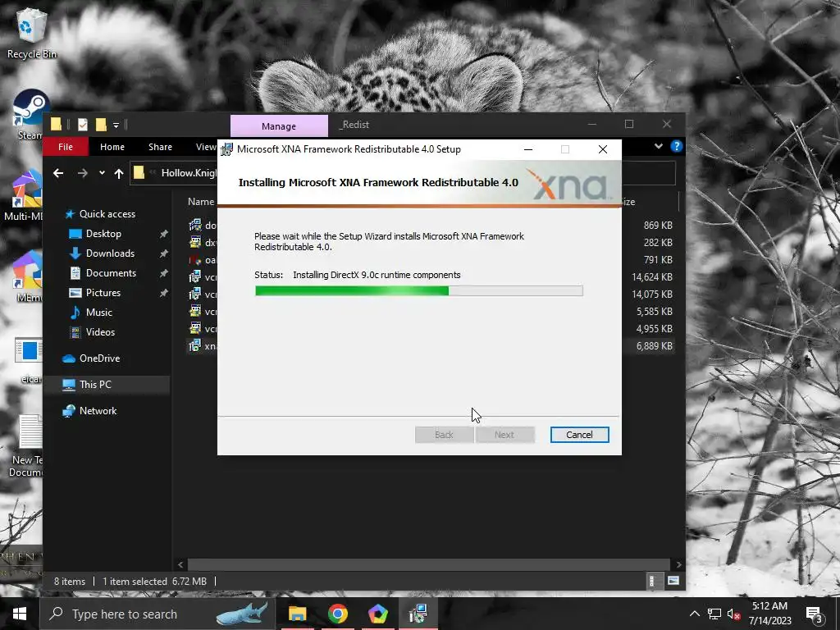The image size is (840, 630).
Task: Select the 14,624 KB vcredist file row
Action: click(431, 277)
